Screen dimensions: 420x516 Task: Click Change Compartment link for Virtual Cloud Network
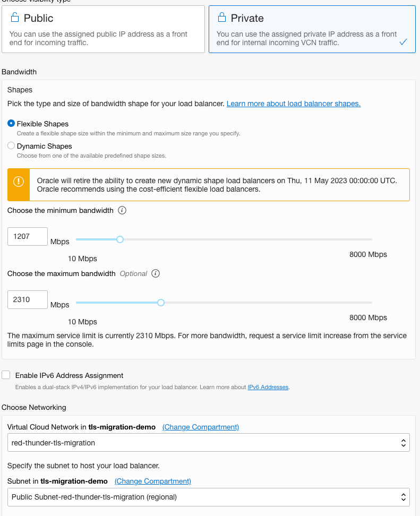pyautogui.click(x=201, y=427)
